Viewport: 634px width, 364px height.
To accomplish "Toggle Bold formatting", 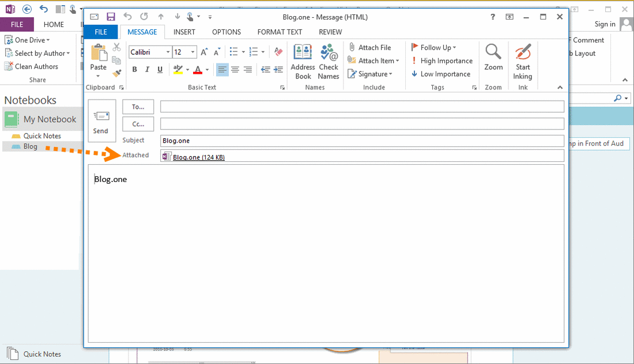I will [x=135, y=70].
